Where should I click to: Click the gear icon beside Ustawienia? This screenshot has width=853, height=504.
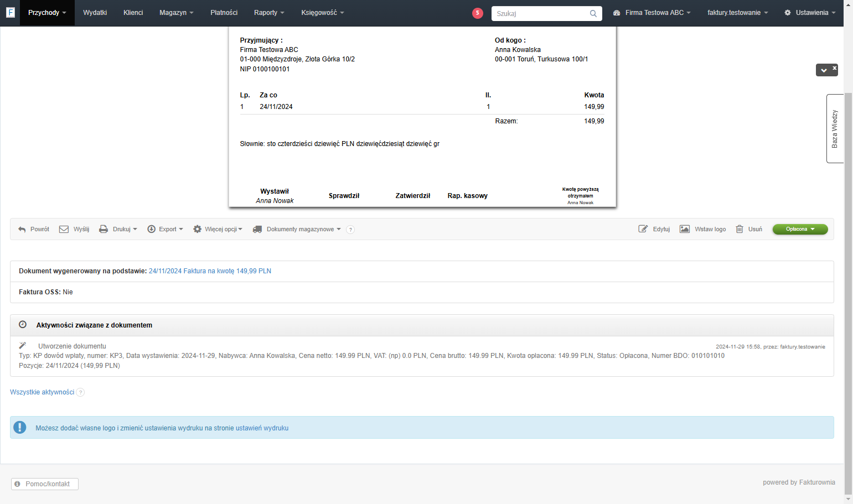(x=788, y=13)
